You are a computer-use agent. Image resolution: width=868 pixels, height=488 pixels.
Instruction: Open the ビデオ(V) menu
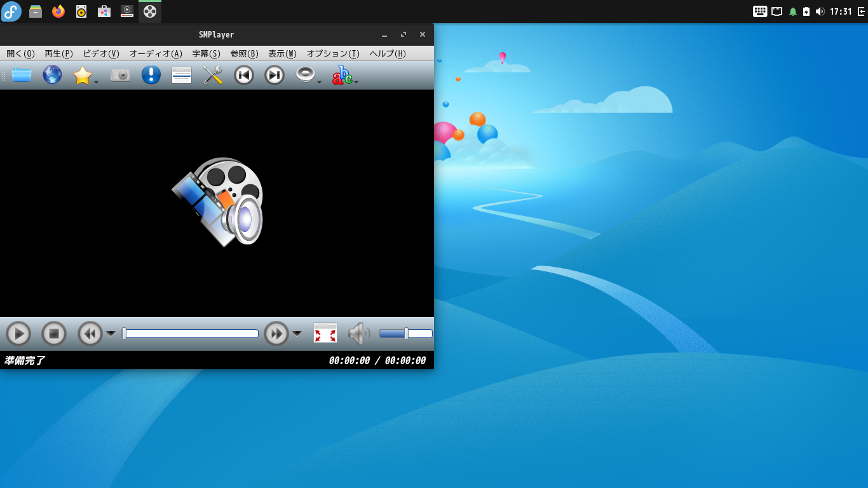101,54
